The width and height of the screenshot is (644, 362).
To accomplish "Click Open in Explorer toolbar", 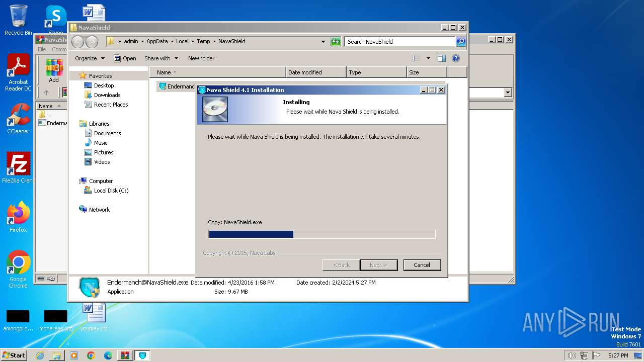I will [125, 58].
